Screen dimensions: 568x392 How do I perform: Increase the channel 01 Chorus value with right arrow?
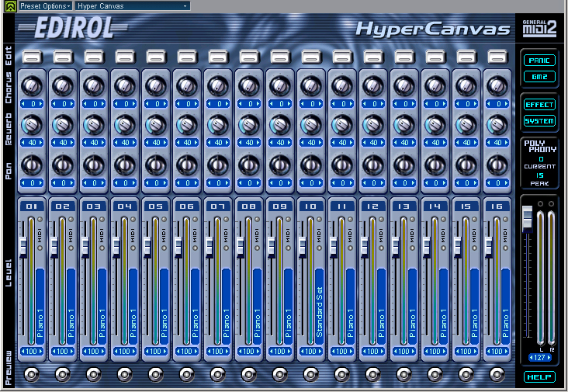point(40,104)
